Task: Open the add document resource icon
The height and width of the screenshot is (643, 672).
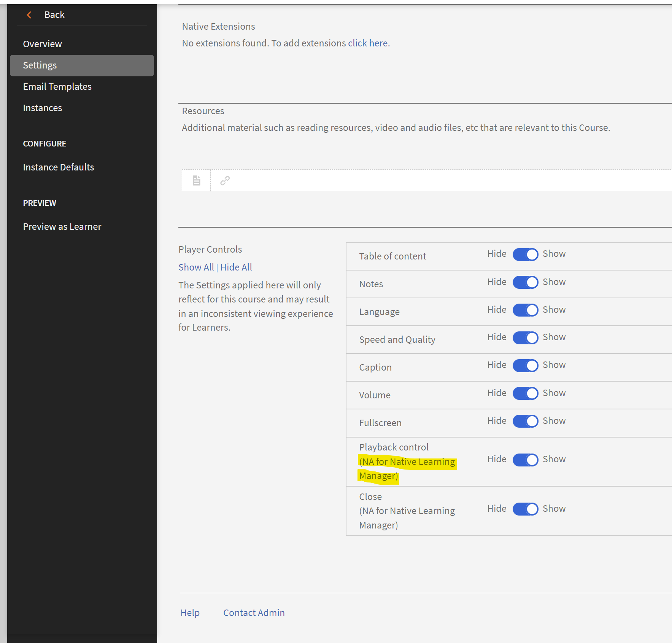Action: [x=195, y=180]
